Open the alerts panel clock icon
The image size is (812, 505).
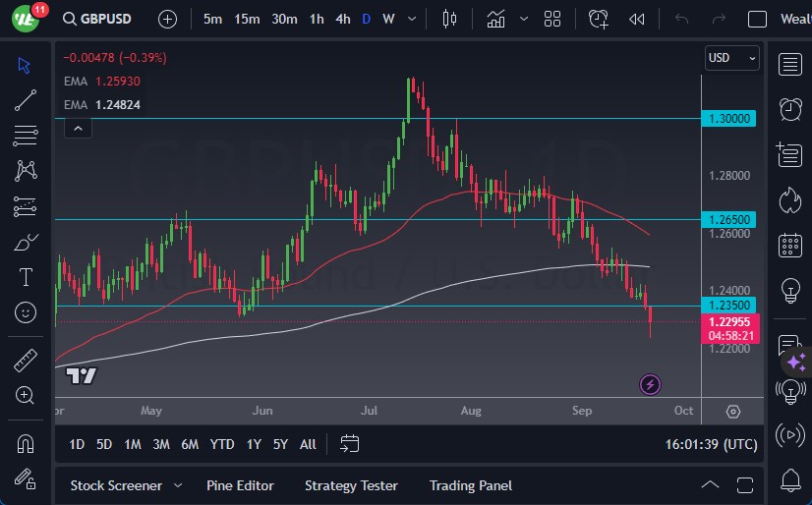[789, 108]
